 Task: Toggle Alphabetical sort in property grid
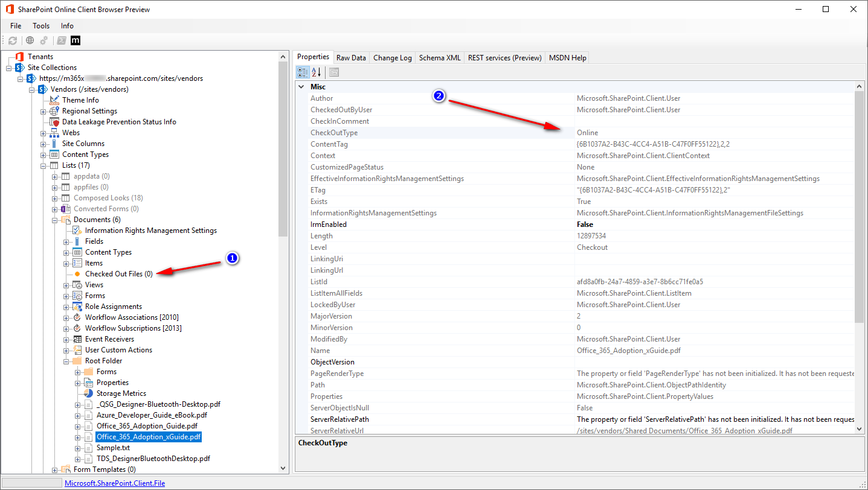(317, 72)
